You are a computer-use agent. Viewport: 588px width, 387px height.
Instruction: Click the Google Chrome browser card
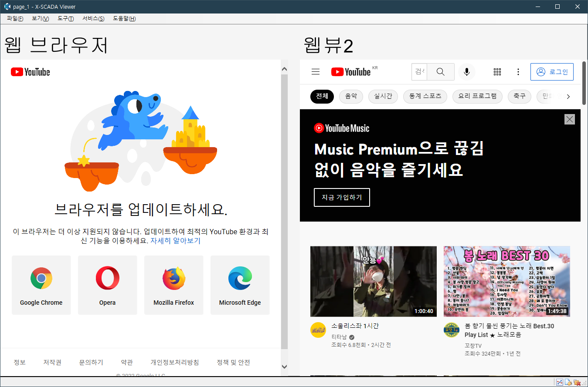(x=41, y=285)
